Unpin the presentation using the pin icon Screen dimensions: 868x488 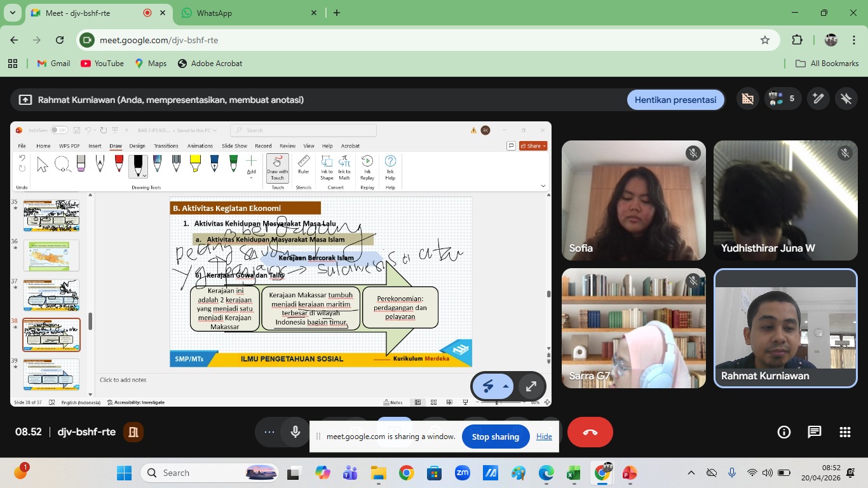[x=846, y=99]
